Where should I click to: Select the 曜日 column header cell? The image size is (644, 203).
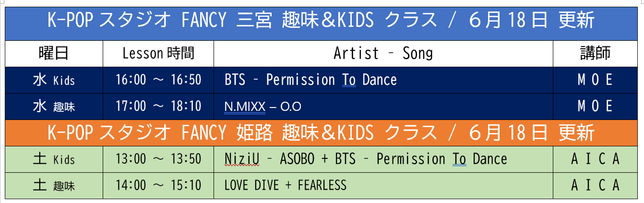click(x=54, y=53)
